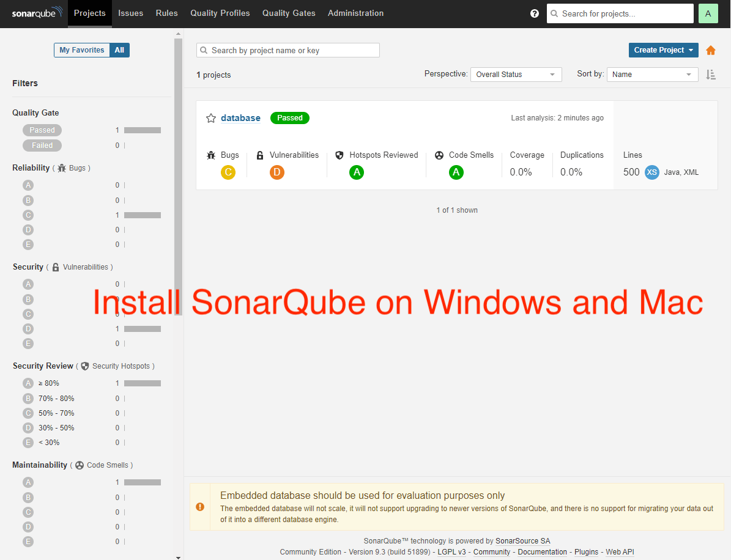Open the database project
The image size is (731, 560).
(240, 117)
